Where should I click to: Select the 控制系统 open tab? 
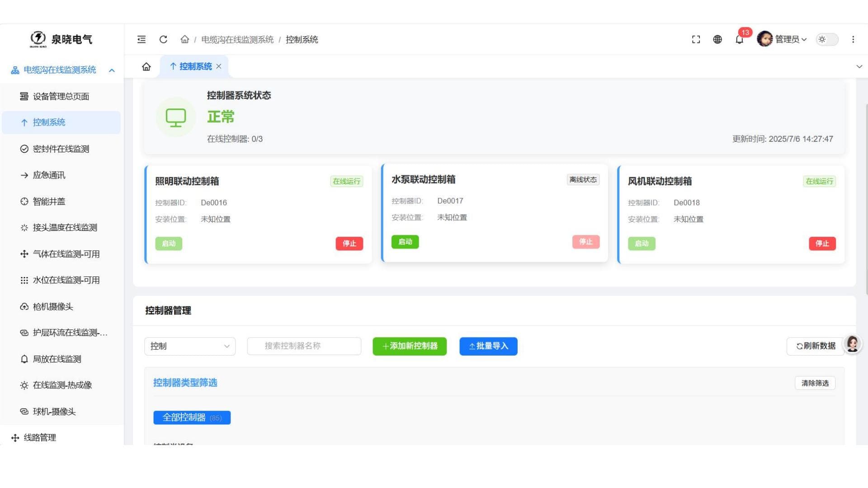point(195,66)
